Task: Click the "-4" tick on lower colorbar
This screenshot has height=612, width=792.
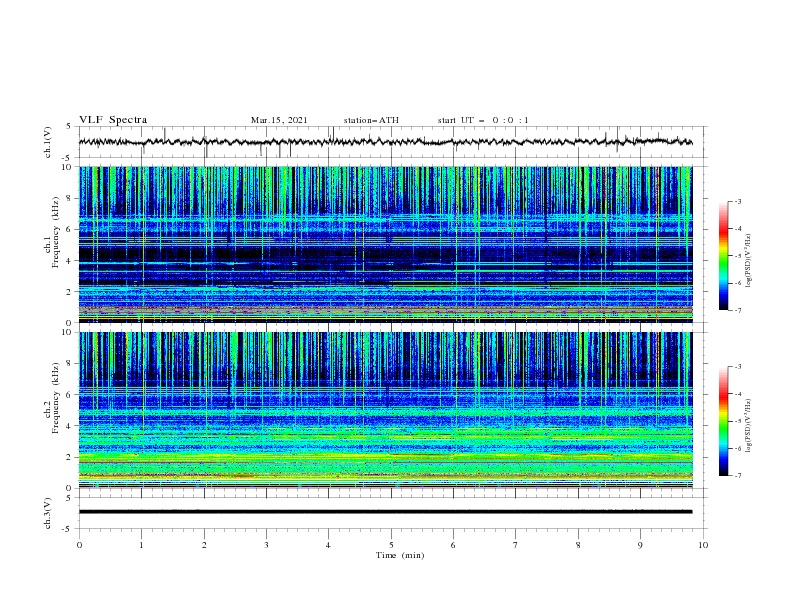Action: (737, 394)
